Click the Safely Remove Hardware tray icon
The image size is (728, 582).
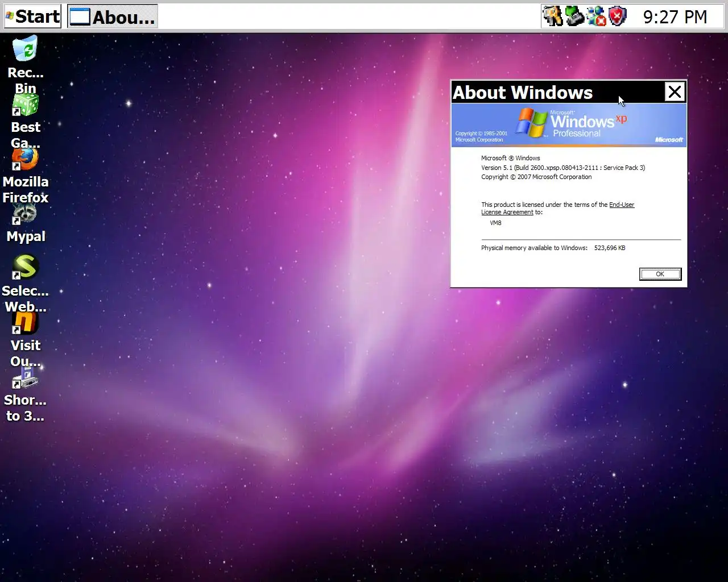pos(574,16)
